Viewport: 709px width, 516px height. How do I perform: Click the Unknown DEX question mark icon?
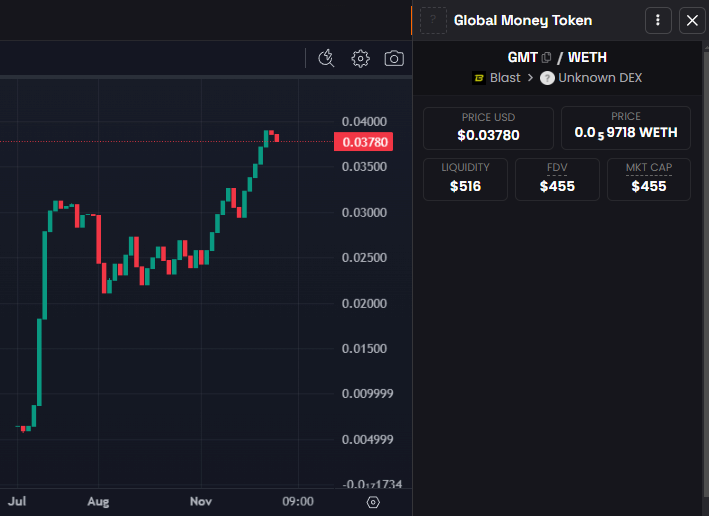tap(547, 78)
